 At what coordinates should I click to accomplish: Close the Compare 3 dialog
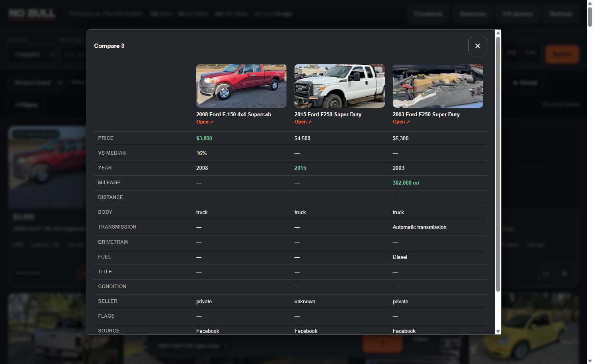(478, 46)
